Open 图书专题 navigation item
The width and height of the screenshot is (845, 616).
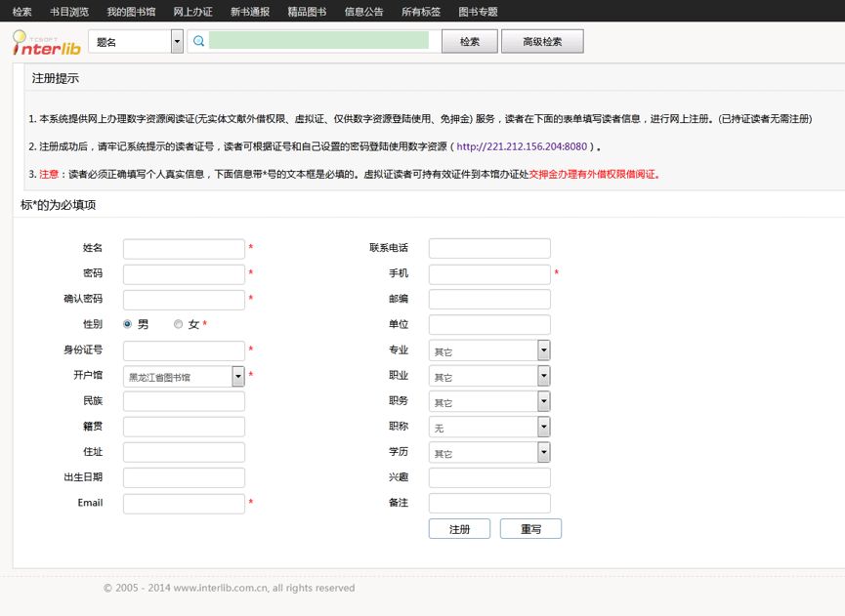(x=478, y=12)
